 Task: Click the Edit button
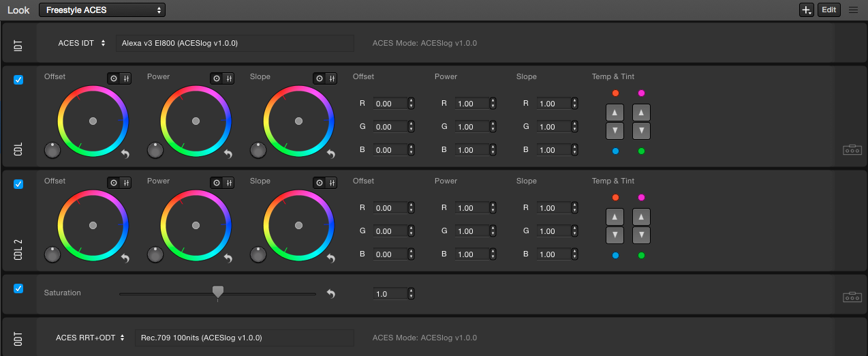coord(828,10)
